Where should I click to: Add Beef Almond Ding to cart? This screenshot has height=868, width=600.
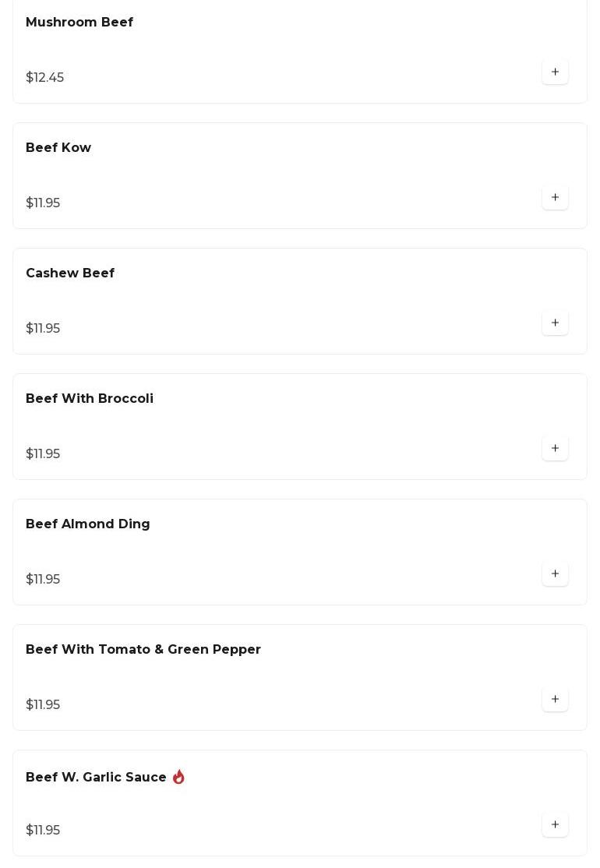pos(555,574)
